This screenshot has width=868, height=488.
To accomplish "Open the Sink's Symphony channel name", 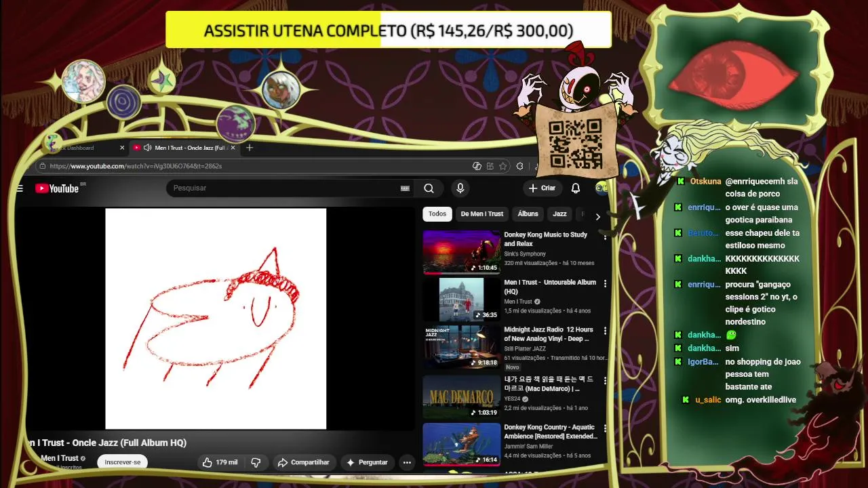I will click(x=525, y=254).
